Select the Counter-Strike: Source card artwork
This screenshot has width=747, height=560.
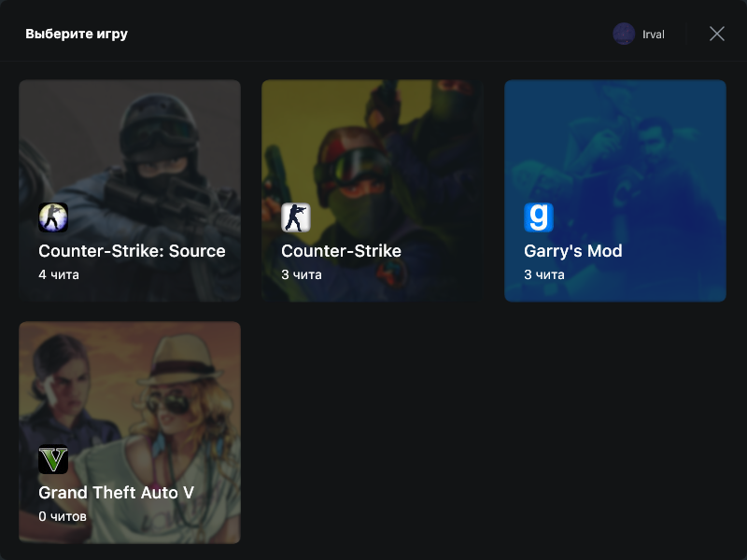click(x=130, y=190)
